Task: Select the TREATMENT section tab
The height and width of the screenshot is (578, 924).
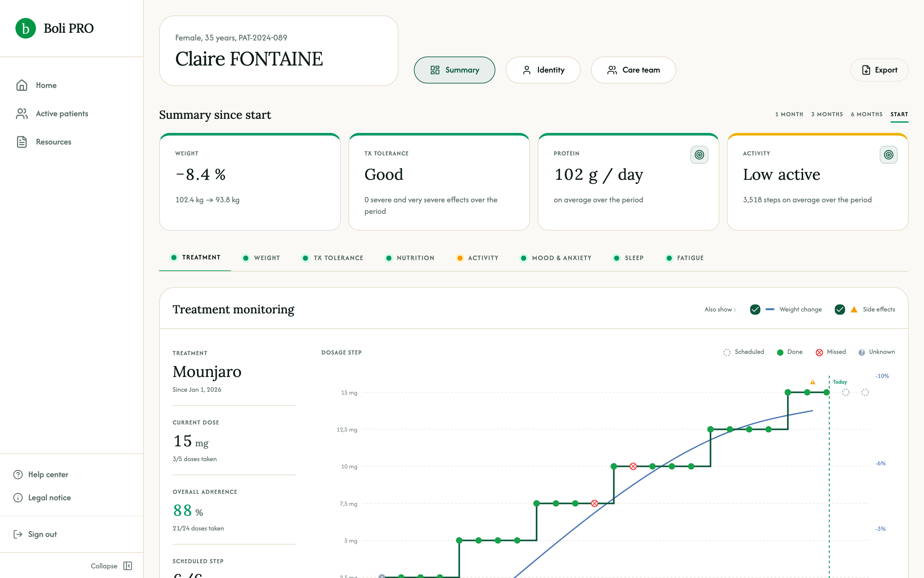Action: (195, 258)
